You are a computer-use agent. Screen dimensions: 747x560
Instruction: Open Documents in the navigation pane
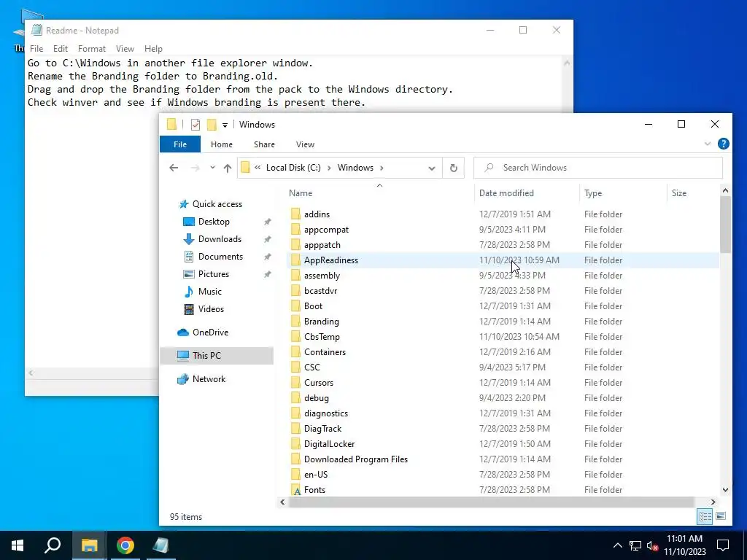coord(220,257)
